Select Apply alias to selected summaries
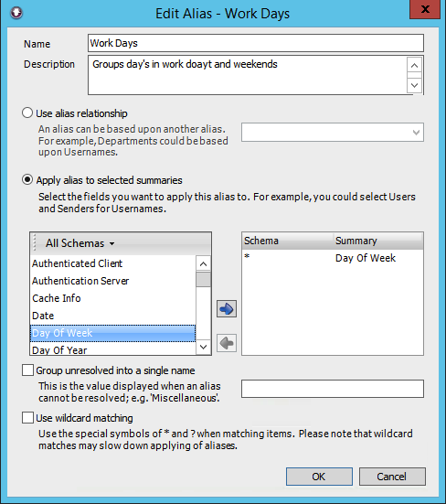Image resolution: width=446 pixels, height=504 pixels. coord(27,179)
